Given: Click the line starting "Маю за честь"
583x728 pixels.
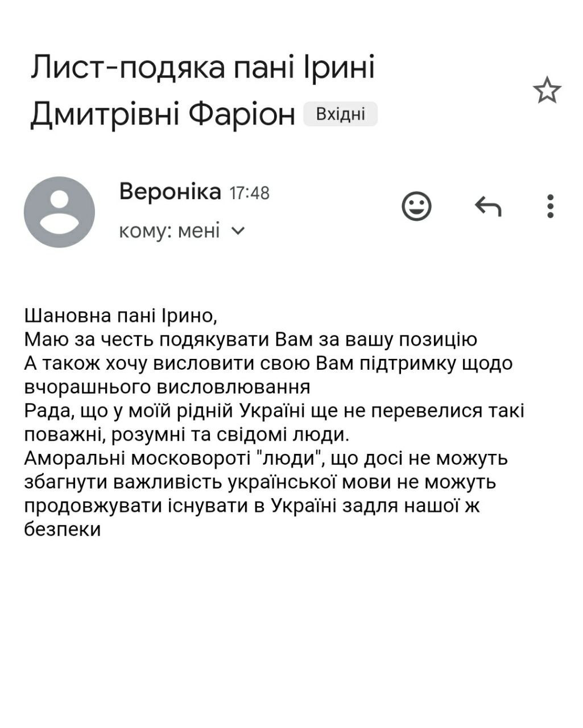Looking at the screenshot, I should pos(250,339).
